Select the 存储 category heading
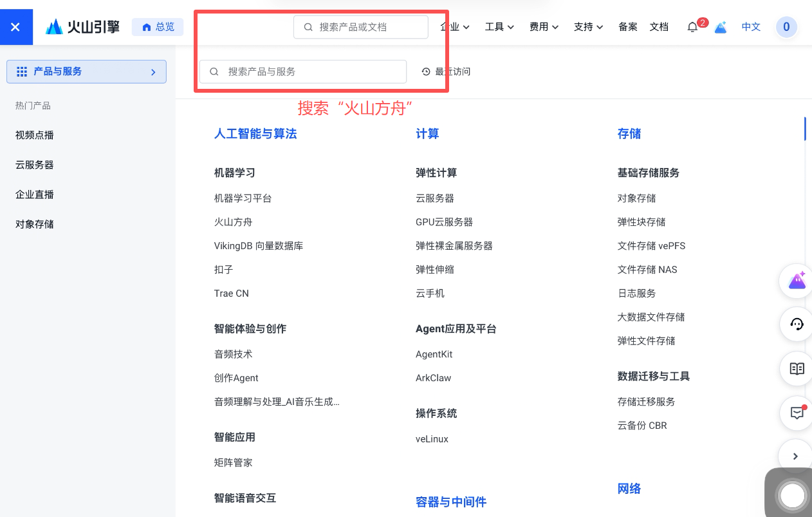Viewport: 812px width, 517px height. (x=629, y=134)
